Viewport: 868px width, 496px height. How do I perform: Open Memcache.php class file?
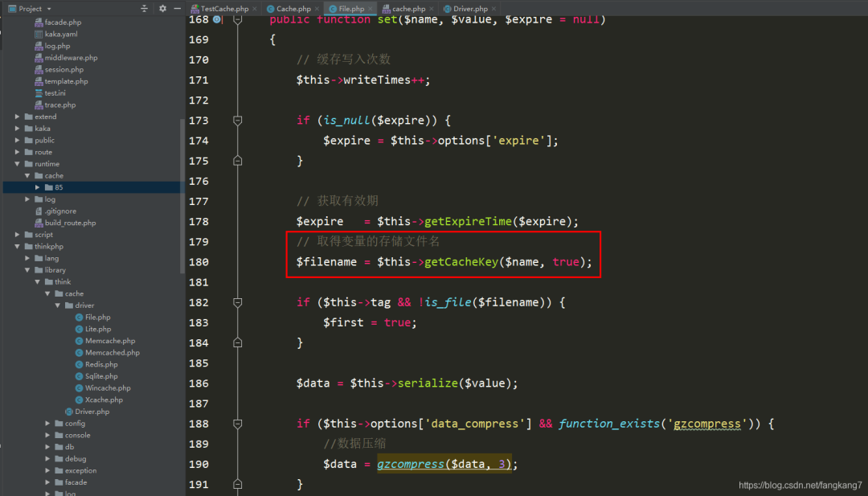105,341
